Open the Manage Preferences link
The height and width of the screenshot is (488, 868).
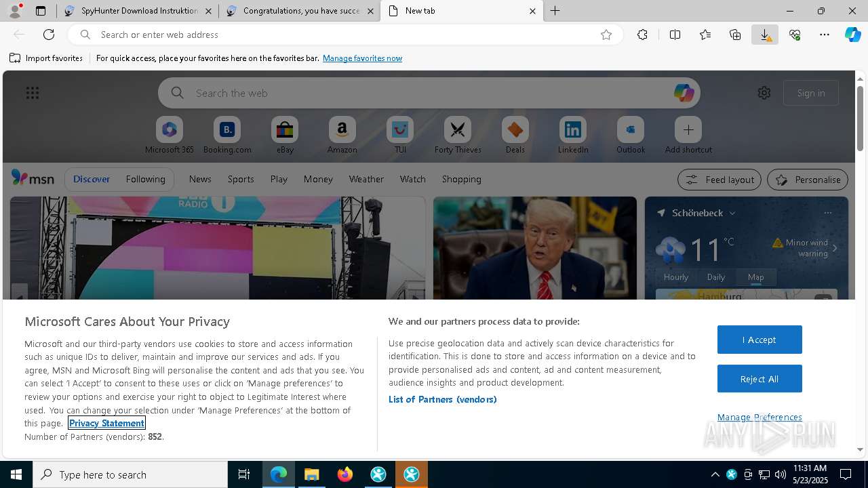click(759, 417)
